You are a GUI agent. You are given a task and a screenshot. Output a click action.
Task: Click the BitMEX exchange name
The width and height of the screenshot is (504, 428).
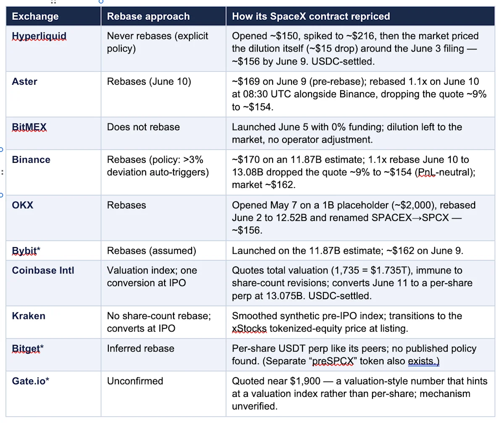29,127
